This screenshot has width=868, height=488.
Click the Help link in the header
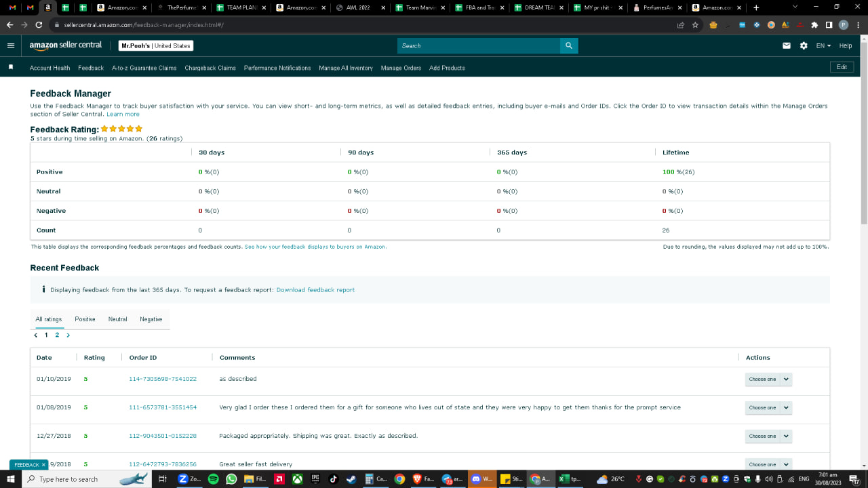click(845, 45)
